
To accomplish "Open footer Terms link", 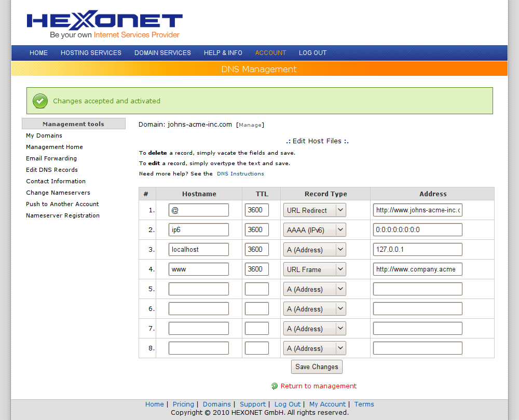I will [x=364, y=404].
